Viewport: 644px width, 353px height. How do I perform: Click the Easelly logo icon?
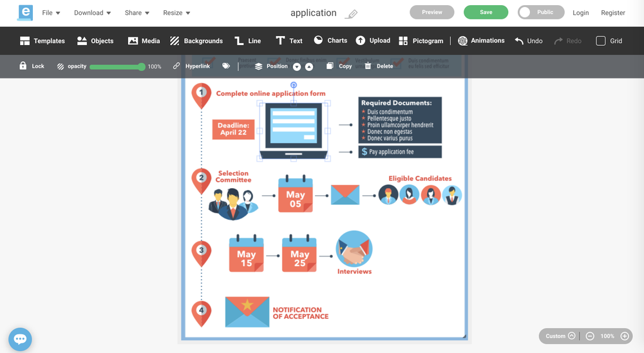25,13
